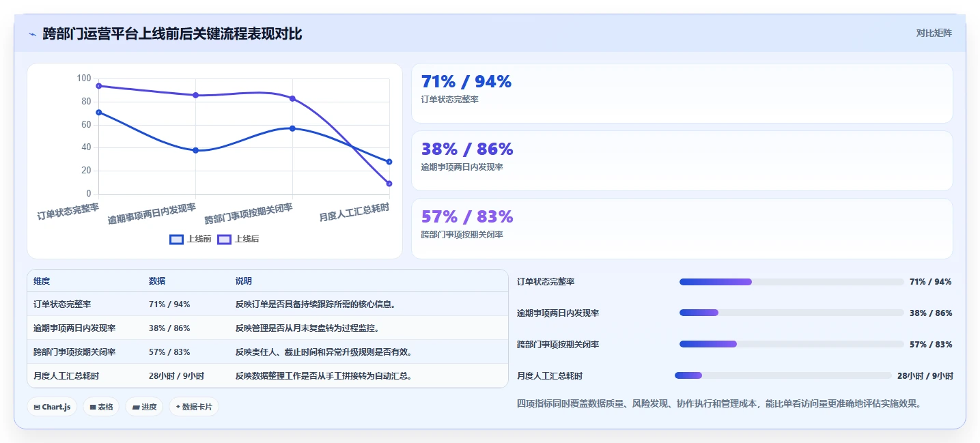Click the 对比矩阵 label in header
The width and height of the screenshot is (980, 443).
(x=934, y=33)
